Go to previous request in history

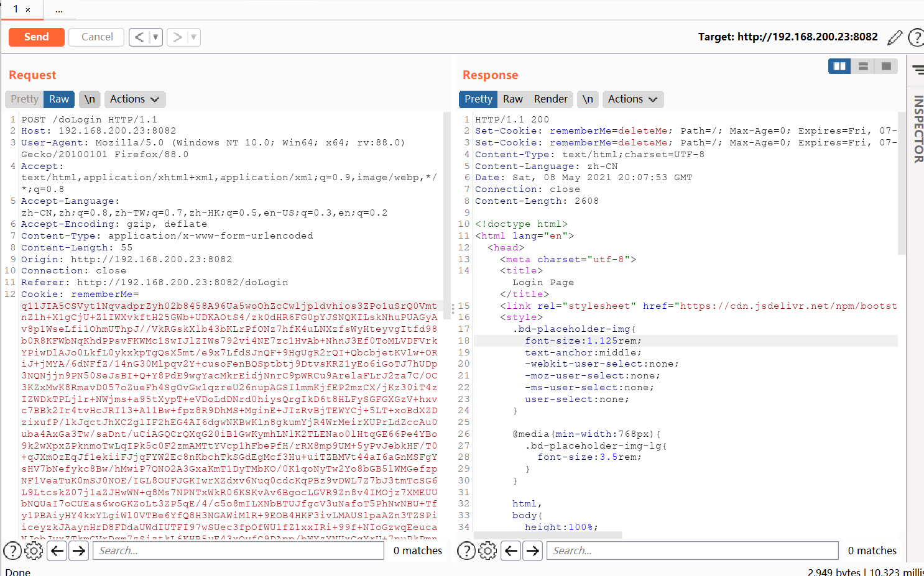point(139,37)
